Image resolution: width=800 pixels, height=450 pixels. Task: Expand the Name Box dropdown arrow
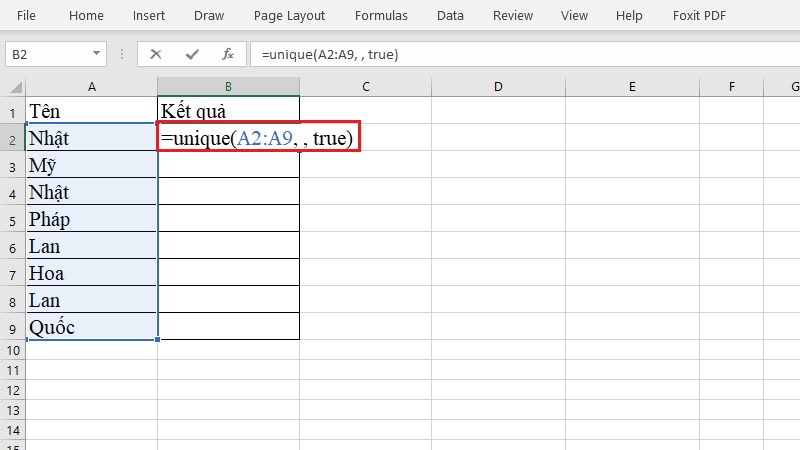point(96,54)
